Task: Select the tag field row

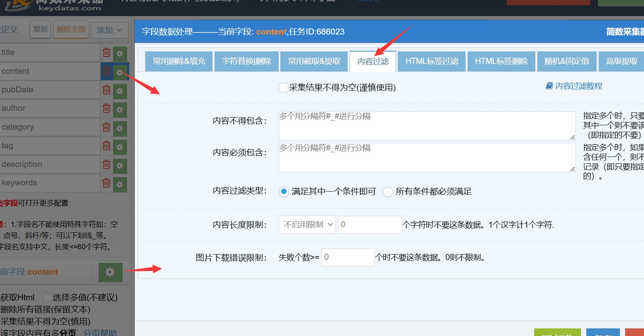Action: (x=50, y=145)
